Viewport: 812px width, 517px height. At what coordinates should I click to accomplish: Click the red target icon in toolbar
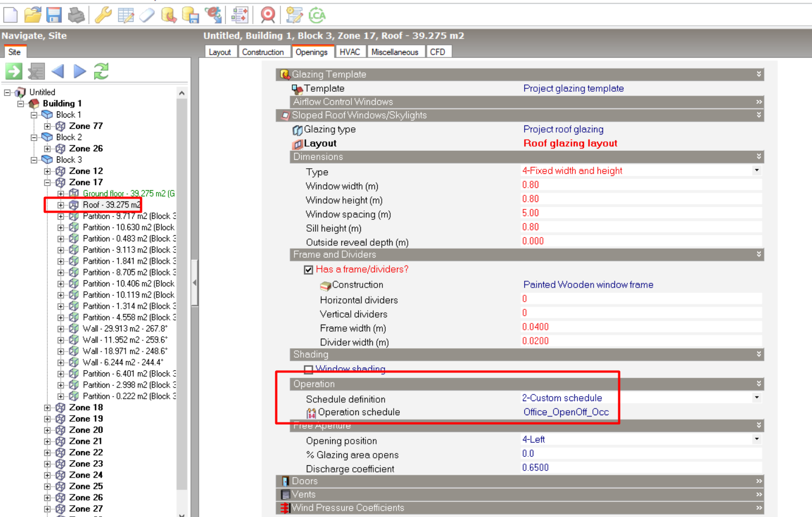(268, 15)
